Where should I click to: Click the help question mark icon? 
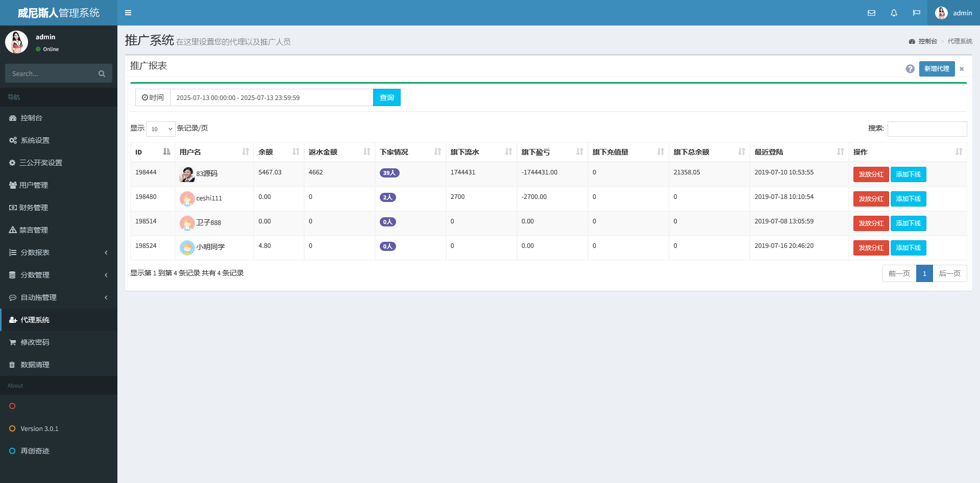pos(910,69)
